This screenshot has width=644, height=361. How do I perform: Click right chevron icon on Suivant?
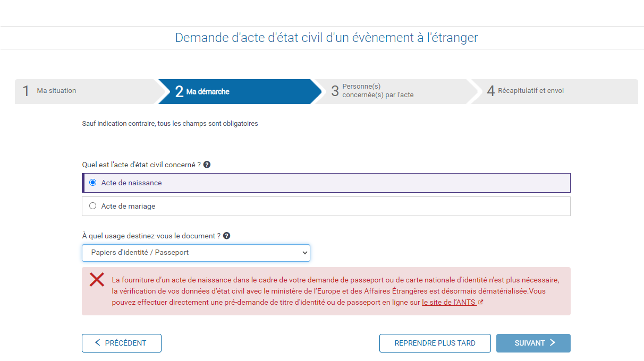tap(553, 343)
